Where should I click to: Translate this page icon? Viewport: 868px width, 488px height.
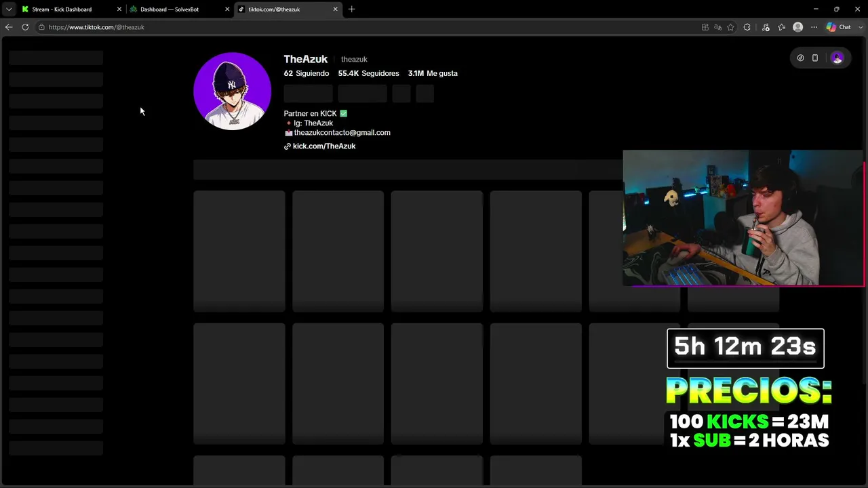[x=718, y=27]
